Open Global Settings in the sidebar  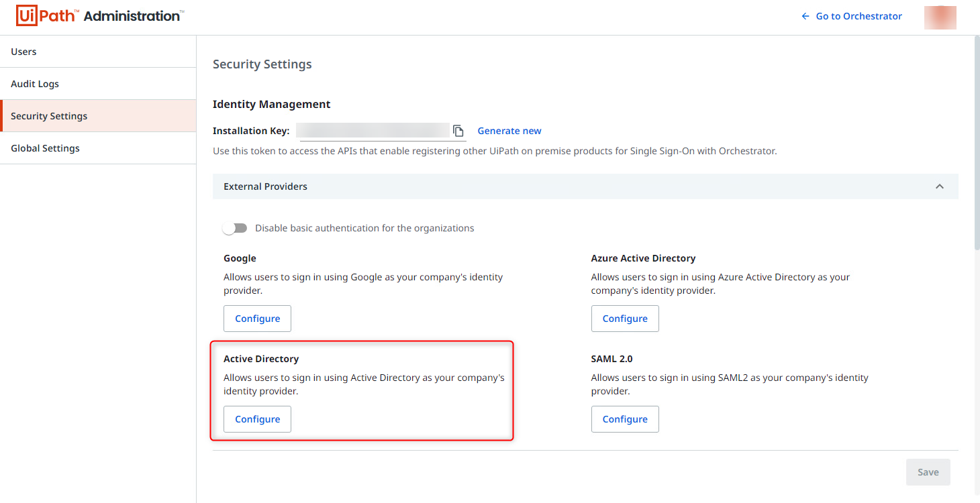[x=98, y=148]
